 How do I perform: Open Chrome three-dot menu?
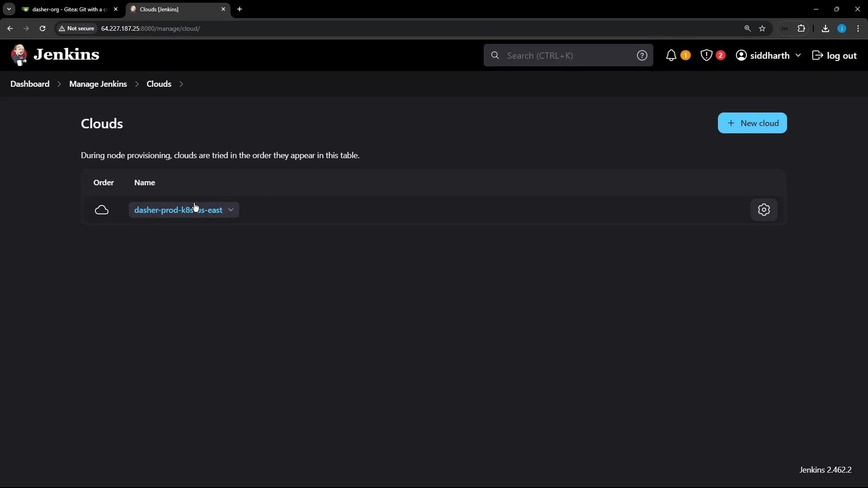point(859,28)
